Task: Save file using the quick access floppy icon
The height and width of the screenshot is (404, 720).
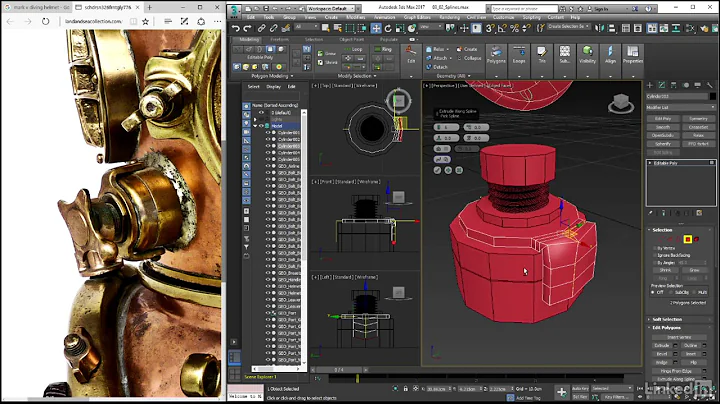Action: point(266,8)
